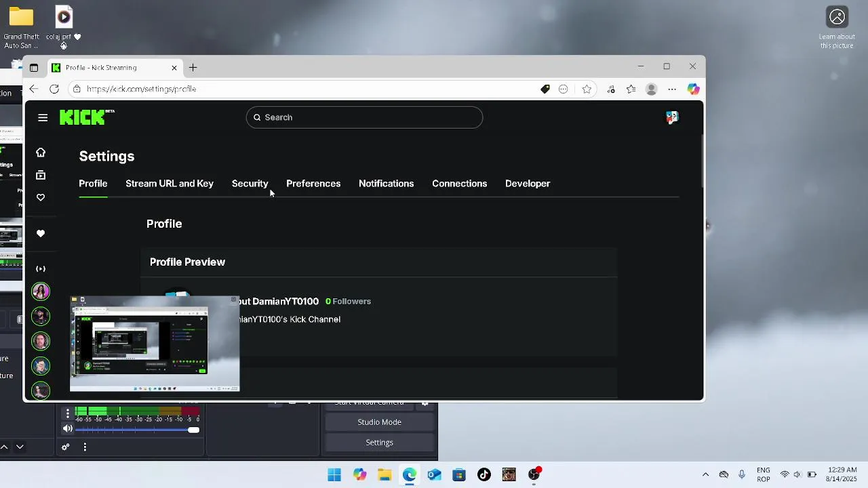
Task: Open the Preferences settings tab
Action: pyautogui.click(x=313, y=184)
